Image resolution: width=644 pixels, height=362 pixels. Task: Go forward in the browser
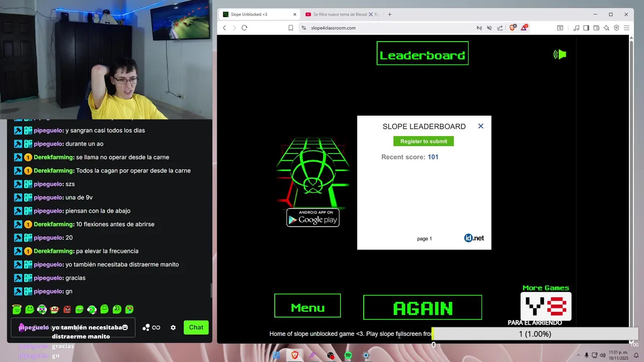(x=234, y=28)
